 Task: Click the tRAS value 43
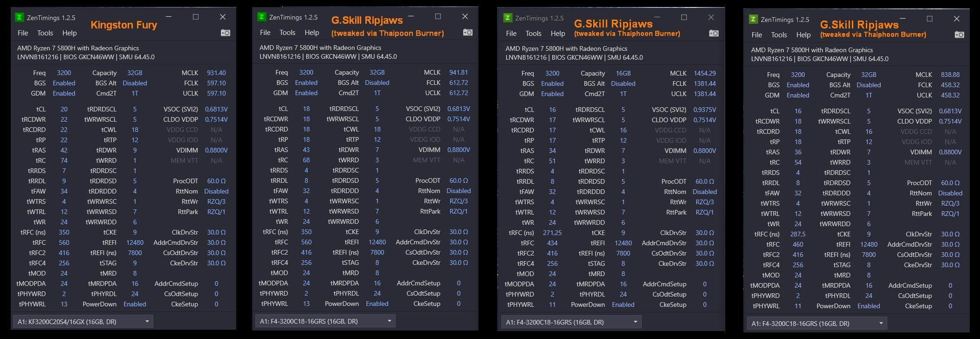tap(306, 150)
